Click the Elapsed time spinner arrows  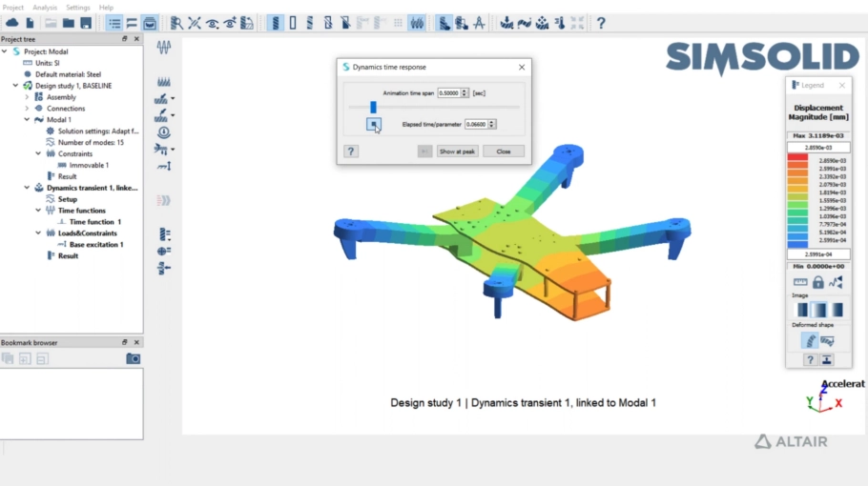tap(491, 125)
